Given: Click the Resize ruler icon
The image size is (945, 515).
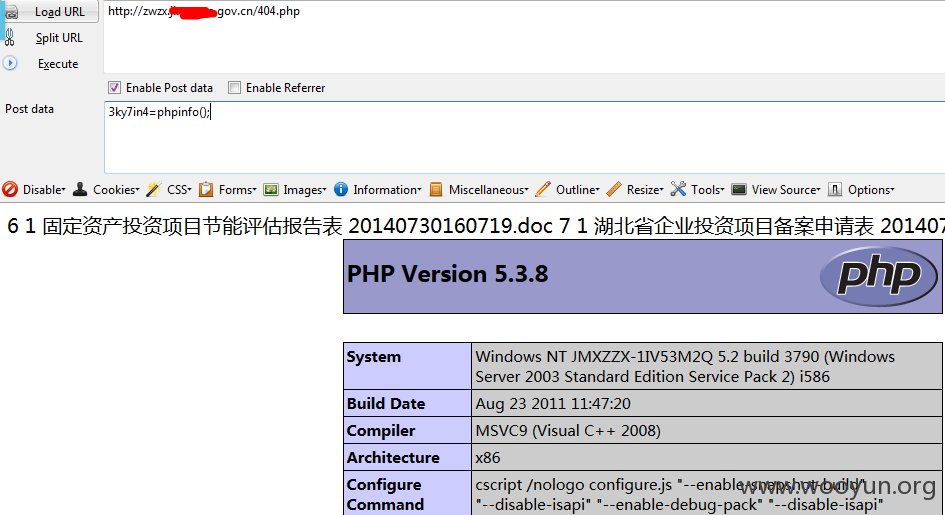Looking at the screenshot, I should (x=614, y=189).
